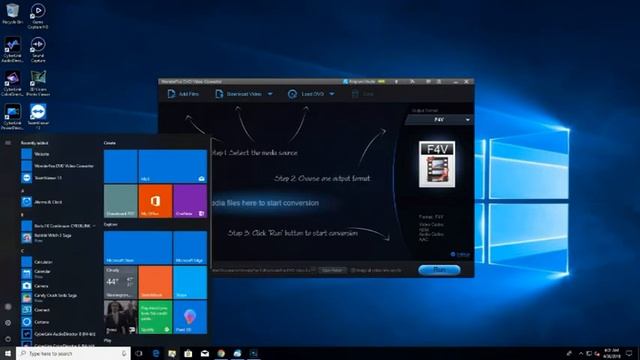Click the Start menu user account icon
The width and height of the screenshot is (640, 360).
[8, 307]
